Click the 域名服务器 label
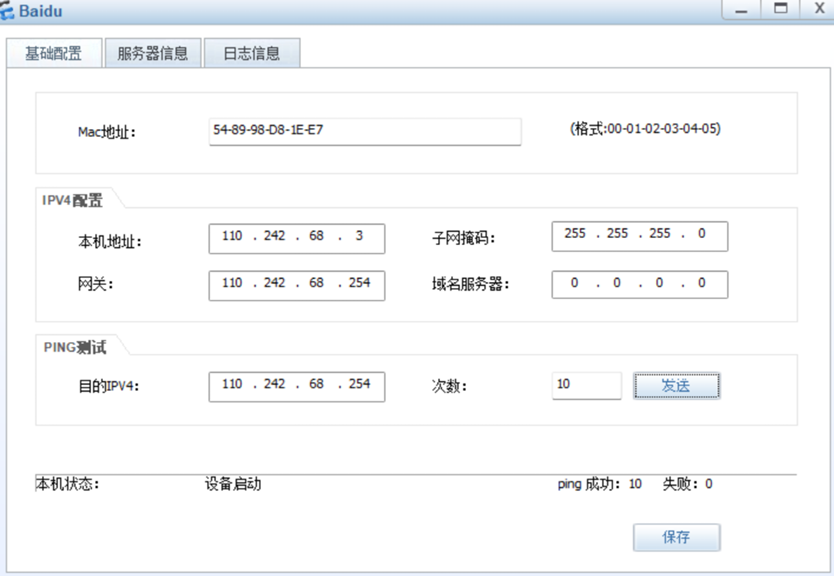The height and width of the screenshot is (576, 834). pos(470,285)
